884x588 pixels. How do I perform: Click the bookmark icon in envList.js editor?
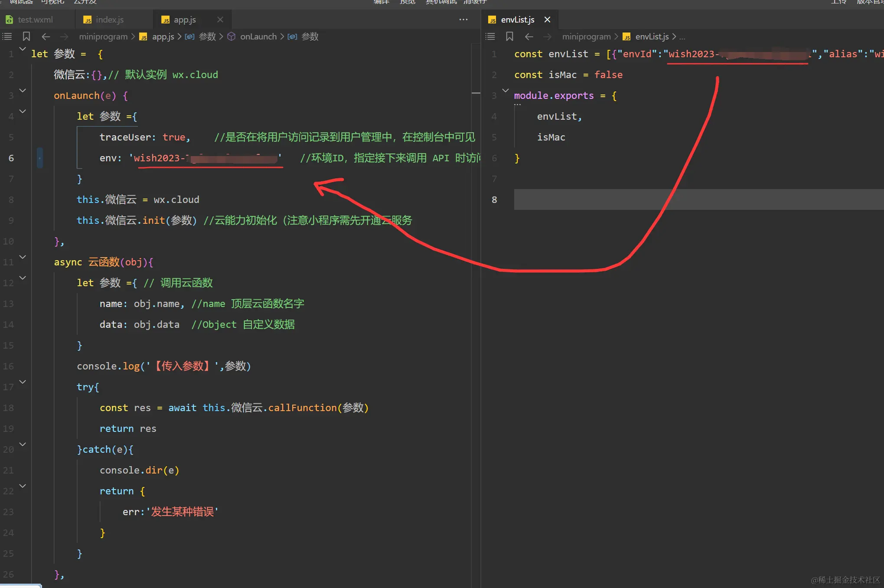pyautogui.click(x=509, y=36)
